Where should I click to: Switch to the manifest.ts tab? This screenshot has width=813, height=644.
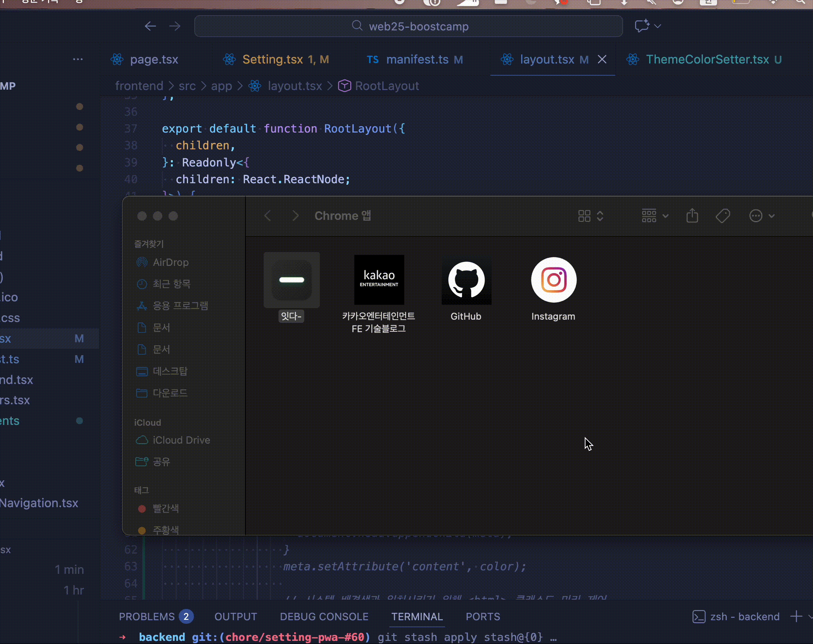click(415, 60)
